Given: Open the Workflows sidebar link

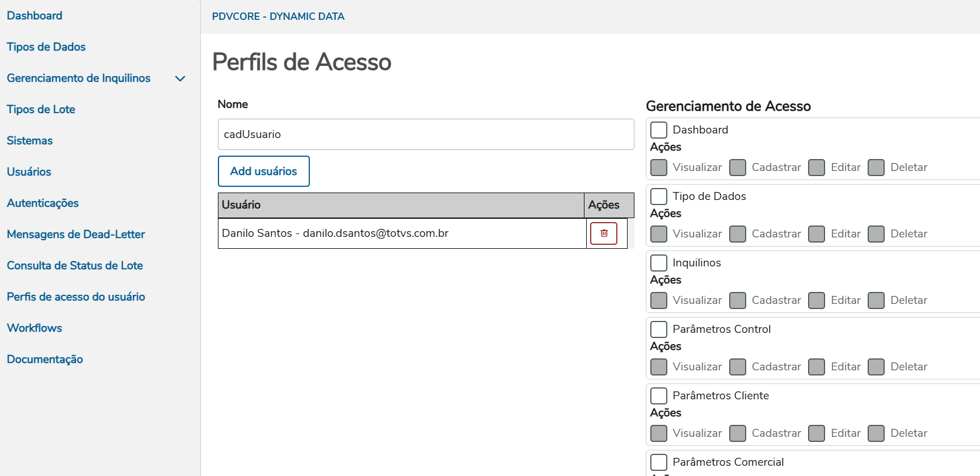Looking at the screenshot, I should (x=35, y=328).
